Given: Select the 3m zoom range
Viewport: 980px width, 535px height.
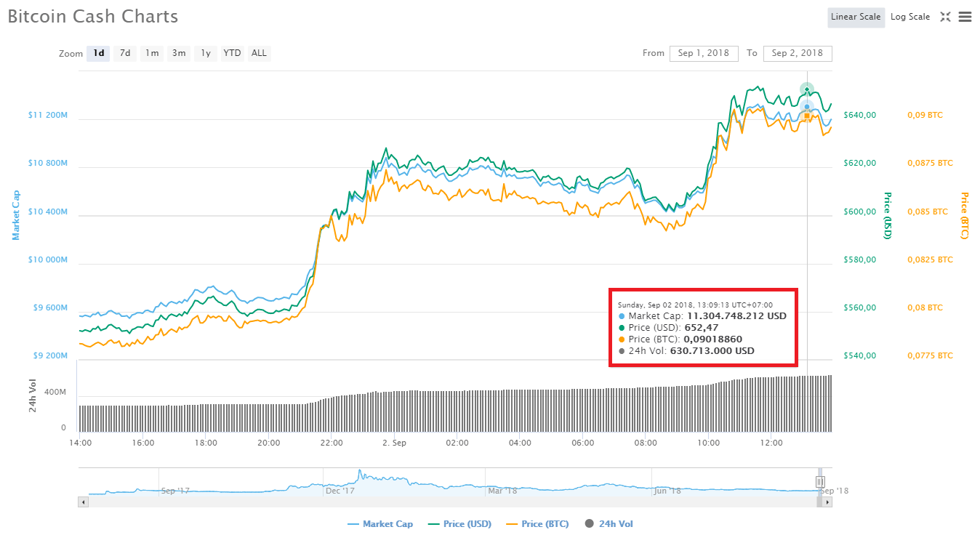Looking at the screenshot, I should point(179,53).
